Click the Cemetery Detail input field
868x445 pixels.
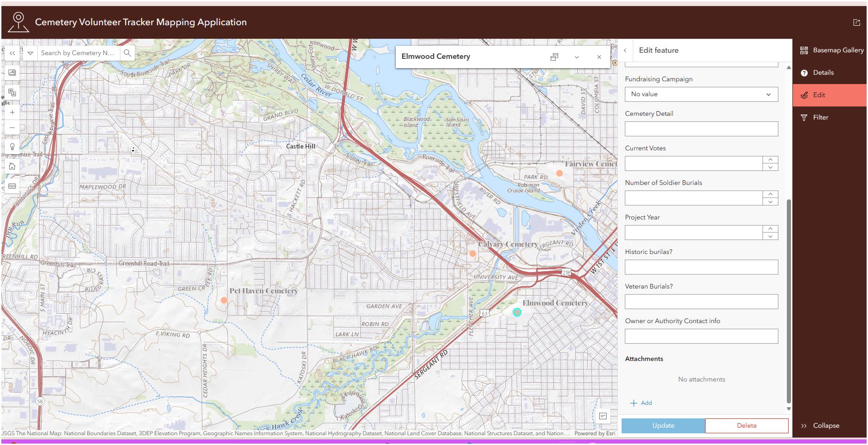click(x=701, y=129)
